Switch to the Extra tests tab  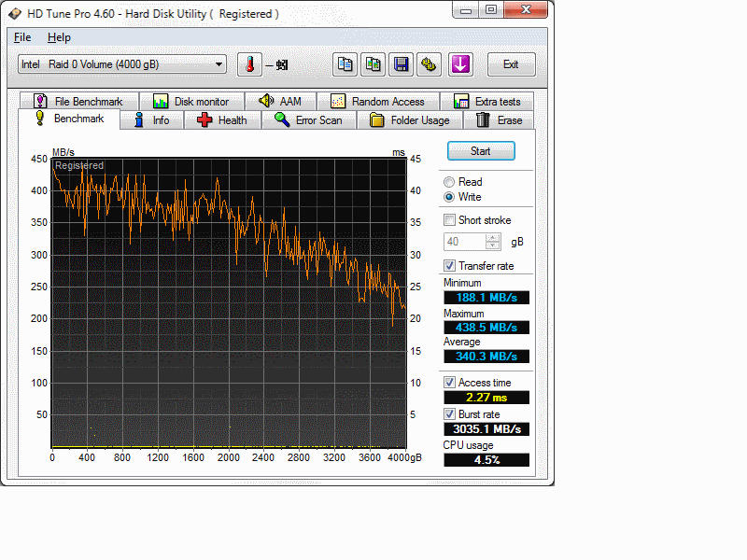click(x=486, y=102)
